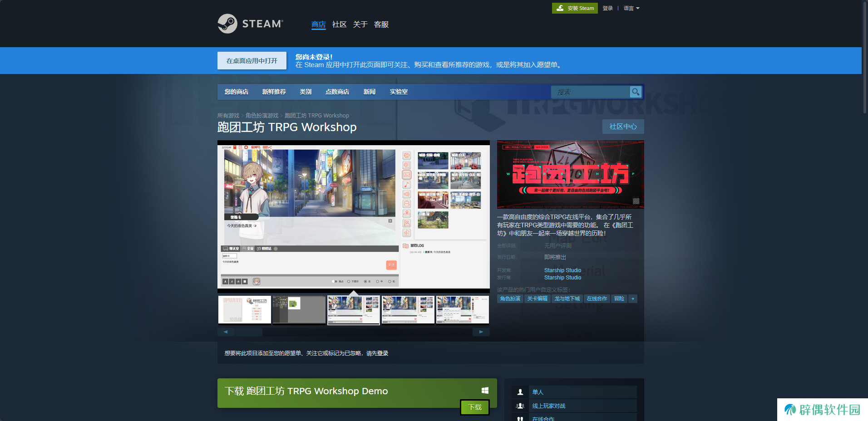Click the install Steam download icon
This screenshot has height=421, width=868.
tap(560, 8)
